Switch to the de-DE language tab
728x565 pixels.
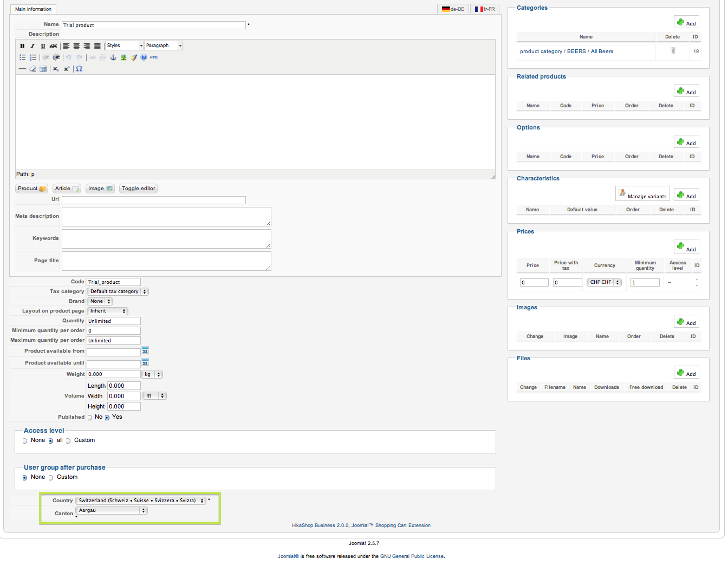(453, 9)
